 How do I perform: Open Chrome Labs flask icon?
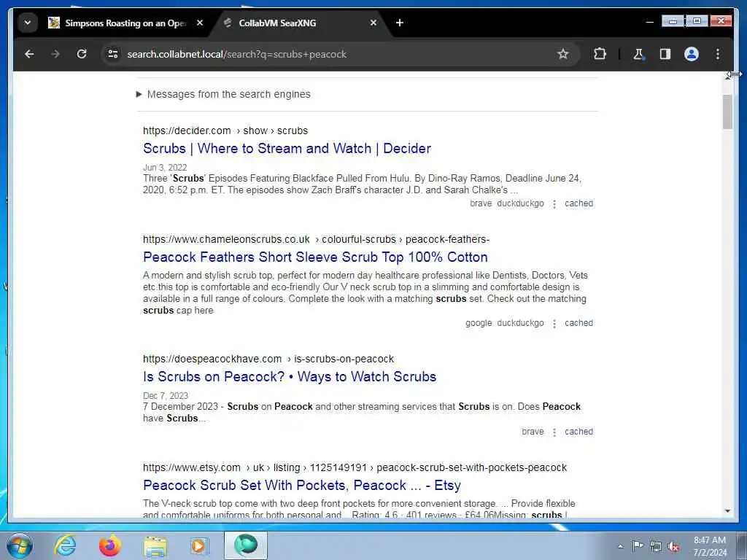(638, 54)
